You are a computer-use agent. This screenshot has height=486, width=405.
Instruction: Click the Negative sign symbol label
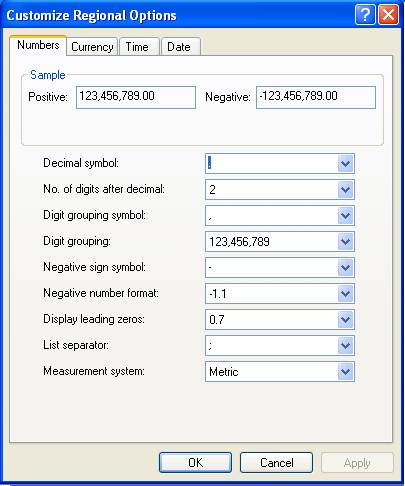coord(95,267)
